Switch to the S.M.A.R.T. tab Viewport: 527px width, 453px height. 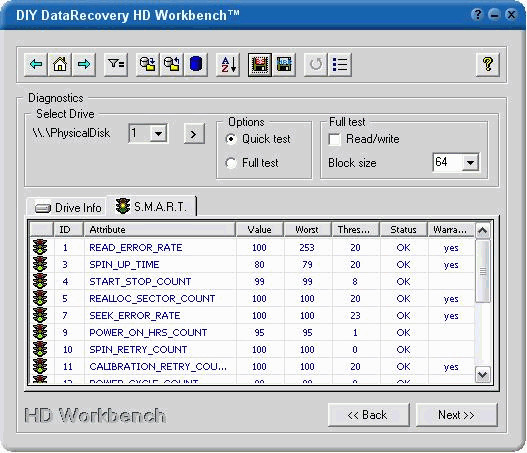151,206
